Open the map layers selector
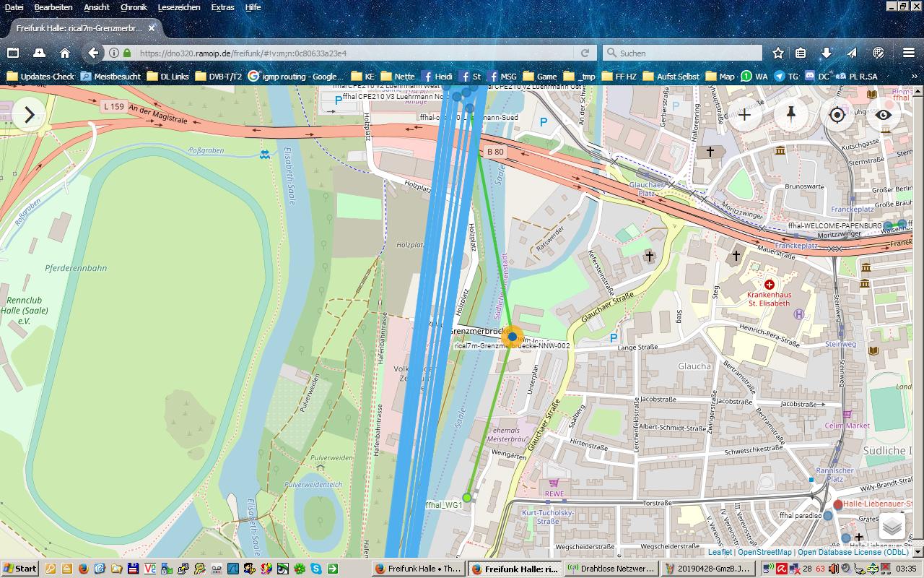The width and height of the screenshot is (924, 578). coord(892,526)
